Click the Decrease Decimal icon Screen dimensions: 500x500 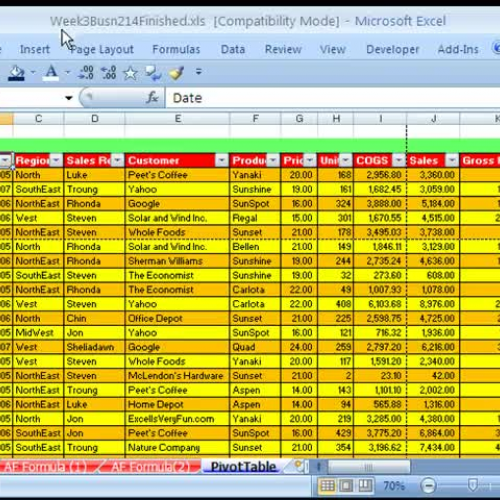pos(109,72)
